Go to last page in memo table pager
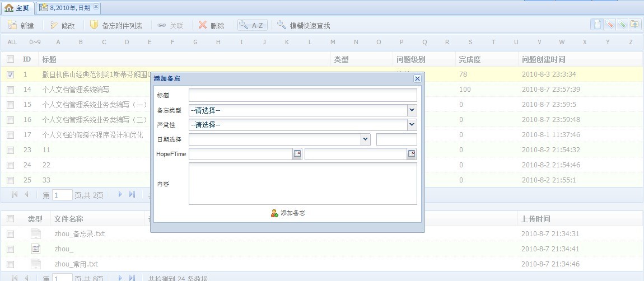Viewport: 644px width, 281px height. (132, 194)
